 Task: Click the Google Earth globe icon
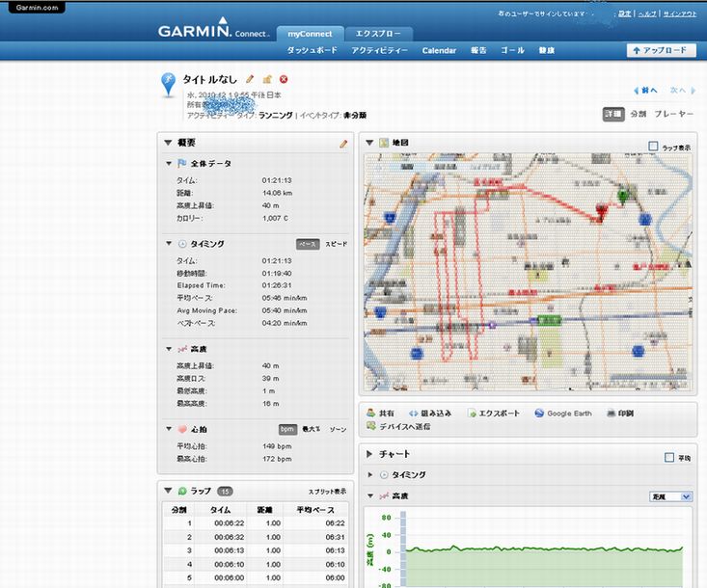pyautogui.click(x=539, y=414)
